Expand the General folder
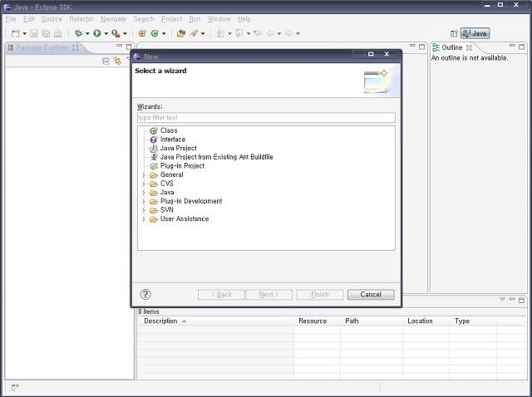This screenshot has width=532, height=397. (144, 175)
